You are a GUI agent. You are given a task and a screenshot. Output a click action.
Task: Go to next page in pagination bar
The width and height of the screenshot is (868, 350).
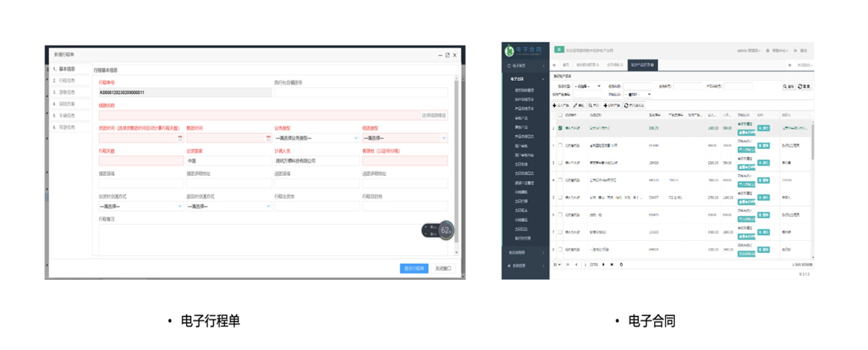coord(604,265)
